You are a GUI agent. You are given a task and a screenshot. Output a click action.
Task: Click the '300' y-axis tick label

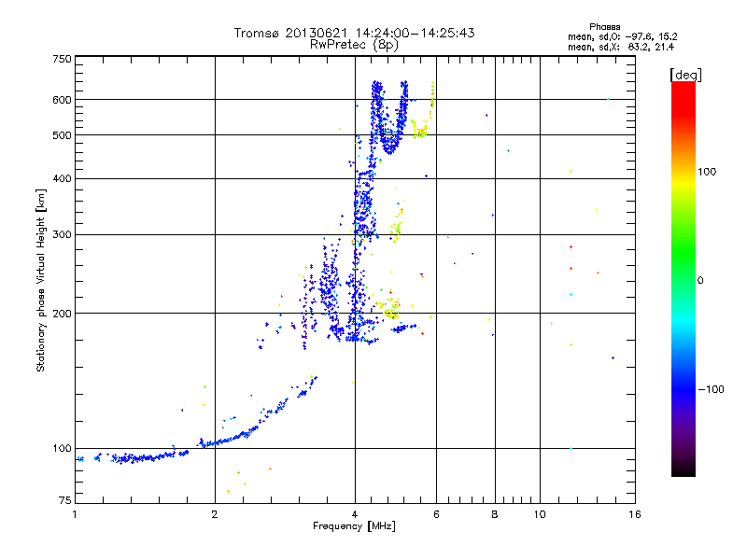point(62,235)
